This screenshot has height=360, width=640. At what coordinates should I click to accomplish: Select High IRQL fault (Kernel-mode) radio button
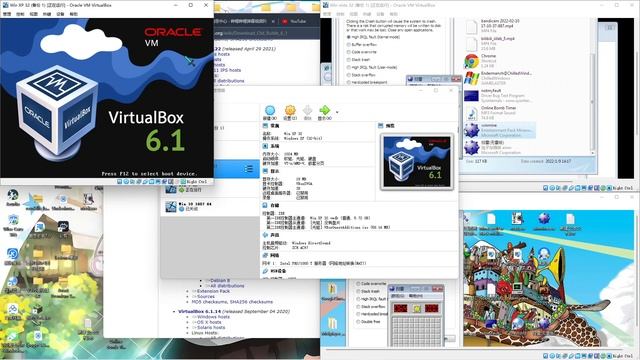click(349, 37)
